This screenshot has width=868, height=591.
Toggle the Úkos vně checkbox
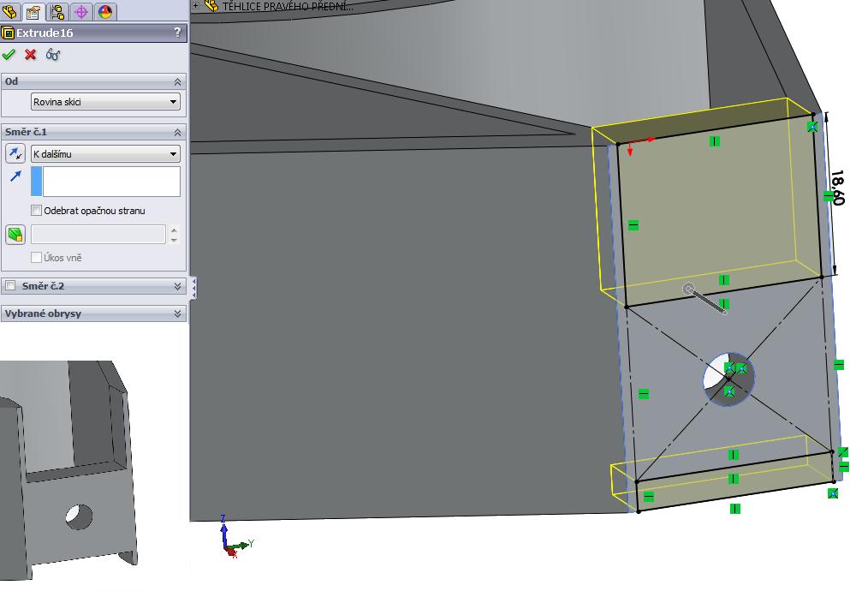pos(37,258)
